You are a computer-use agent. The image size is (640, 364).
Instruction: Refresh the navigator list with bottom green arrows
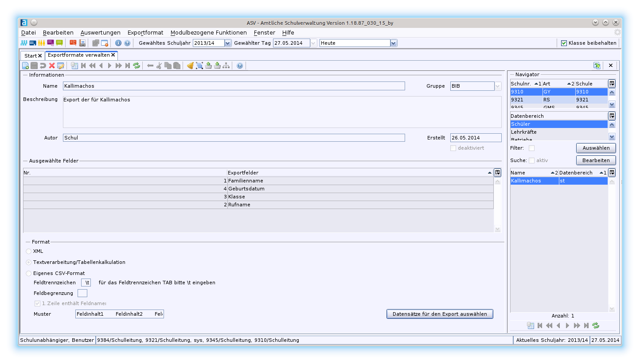(596, 325)
